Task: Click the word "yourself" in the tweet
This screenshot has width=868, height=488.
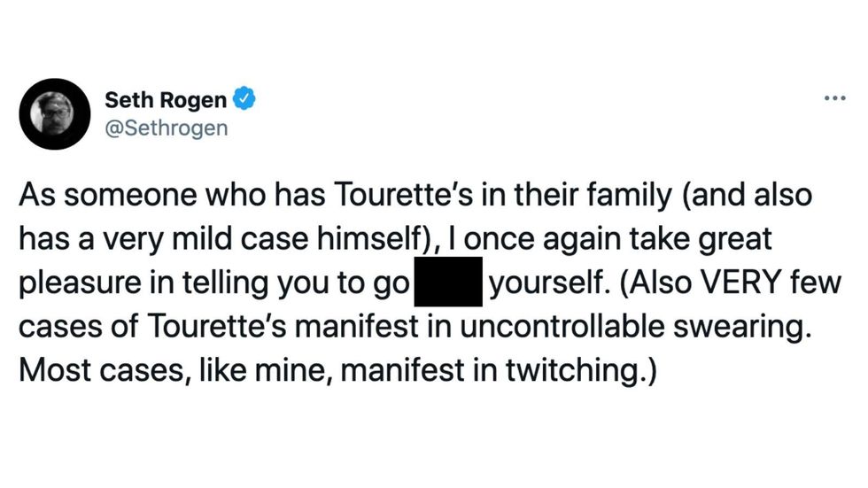Action: pyautogui.click(x=542, y=285)
